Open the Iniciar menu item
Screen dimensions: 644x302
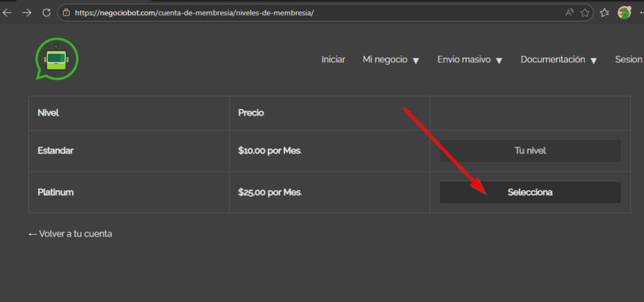click(x=333, y=60)
